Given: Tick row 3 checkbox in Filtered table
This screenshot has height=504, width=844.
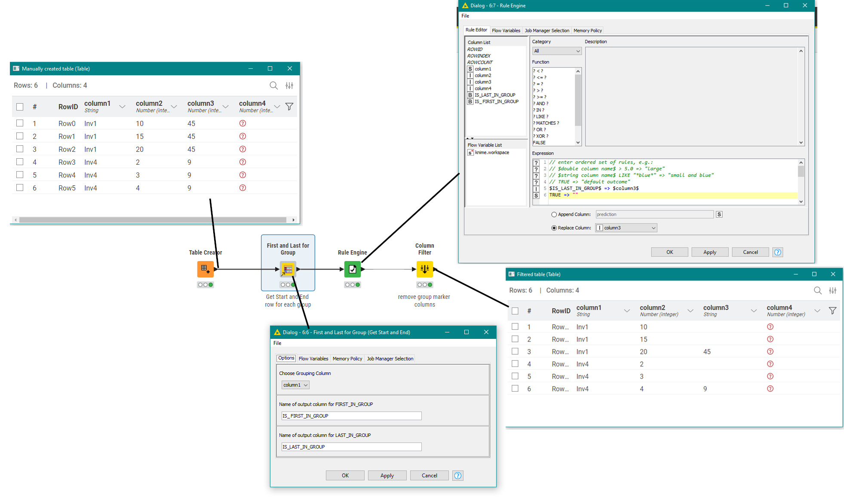Looking at the screenshot, I should pos(515,351).
